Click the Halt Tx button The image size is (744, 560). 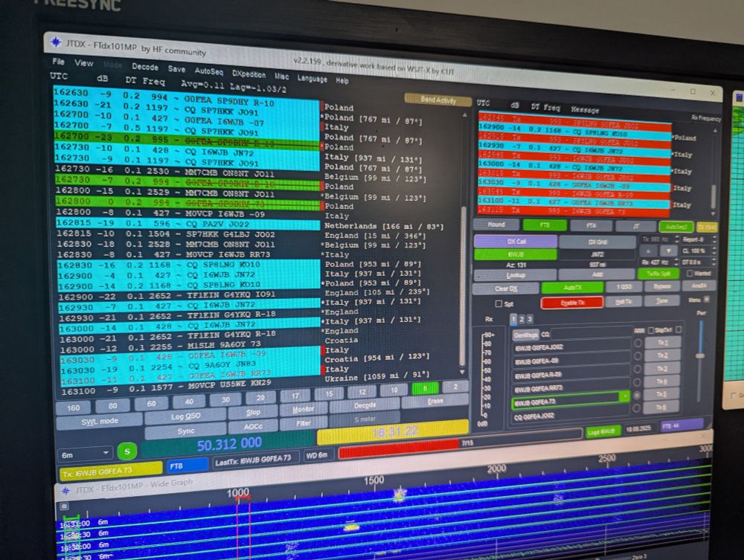tap(623, 302)
